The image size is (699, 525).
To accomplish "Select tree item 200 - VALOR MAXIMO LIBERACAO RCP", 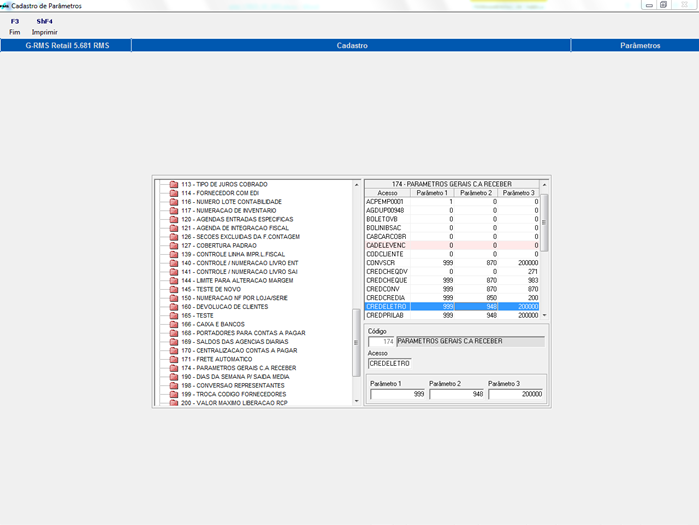I will click(x=234, y=403).
